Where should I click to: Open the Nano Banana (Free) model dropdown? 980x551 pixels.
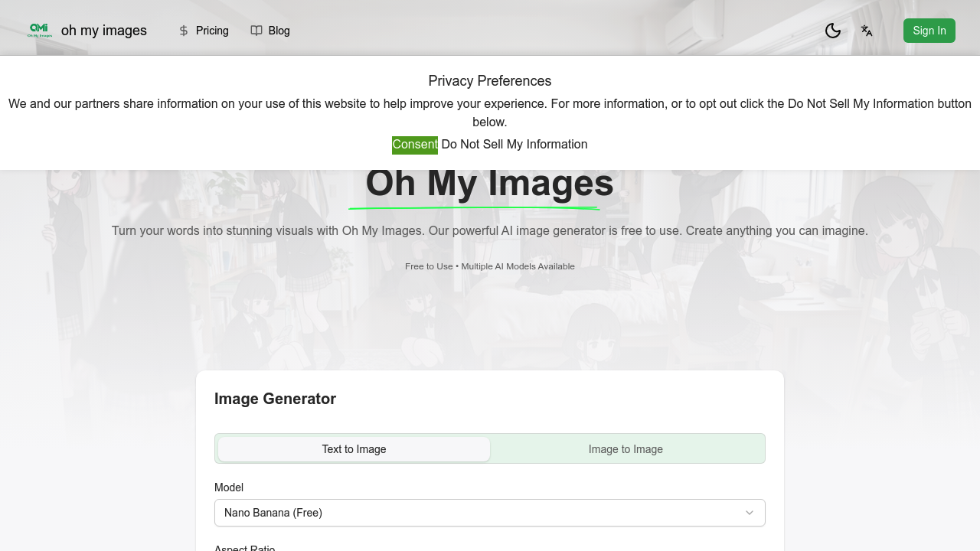click(490, 513)
